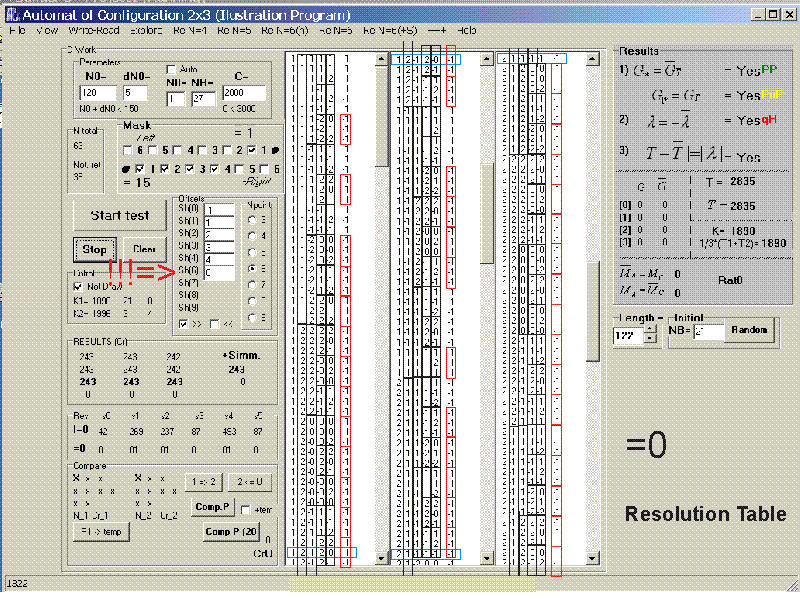Click the middle list's scroll up arrow

tap(487, 59)
